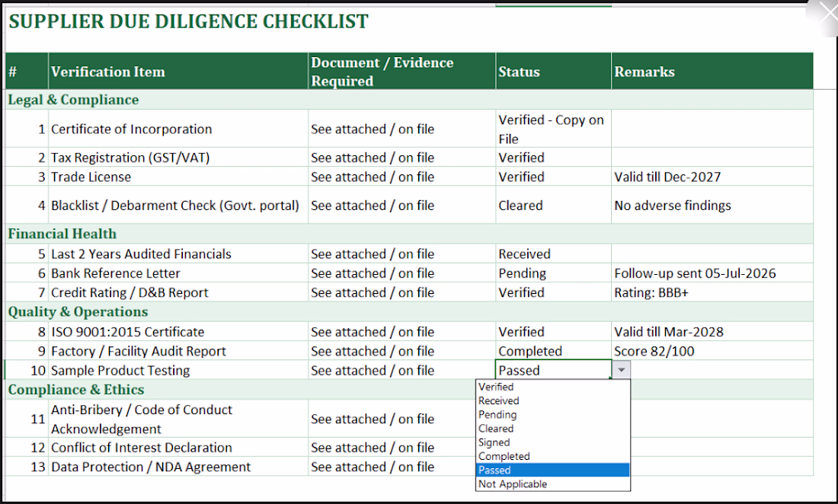Click the Valid till Mar-2028 remark
Image resolution: width=838 pixels, height=504 pixels.
[712, 331]
